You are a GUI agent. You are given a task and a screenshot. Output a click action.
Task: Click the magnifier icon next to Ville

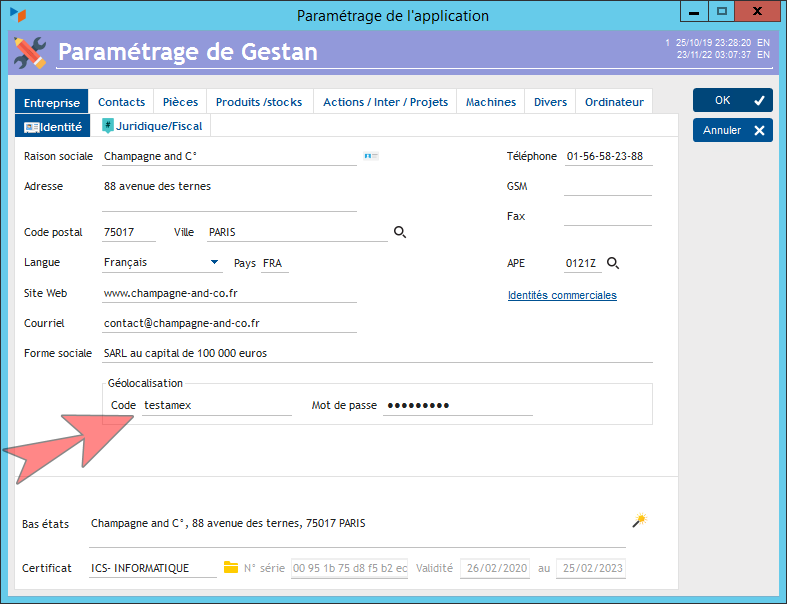coord(400,232)
